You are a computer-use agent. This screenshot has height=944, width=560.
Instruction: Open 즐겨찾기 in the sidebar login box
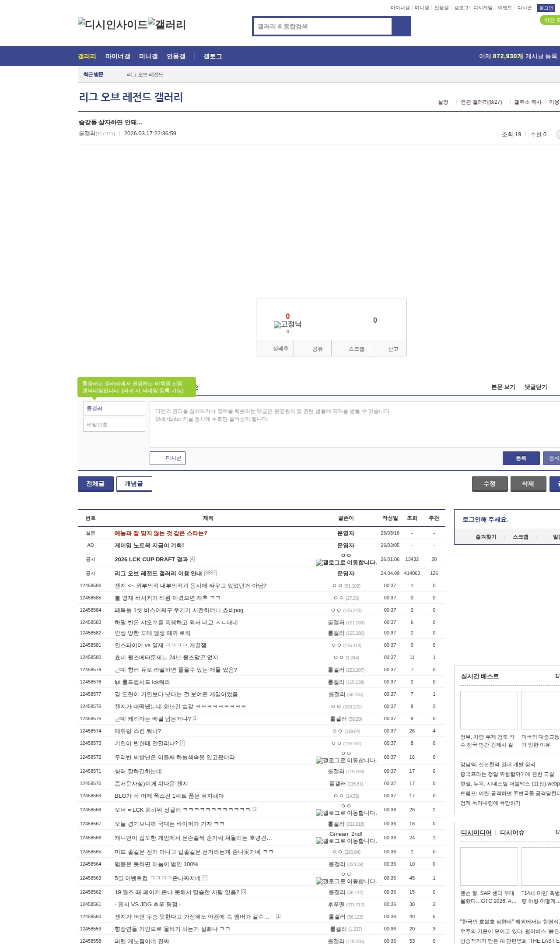point(486,537)
